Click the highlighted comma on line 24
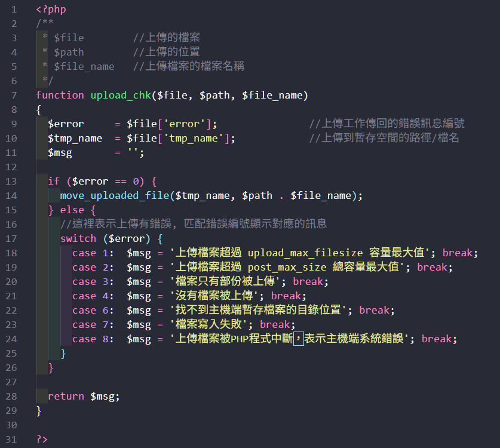Viewport: 500px width, 448px height. coord(299,339)
